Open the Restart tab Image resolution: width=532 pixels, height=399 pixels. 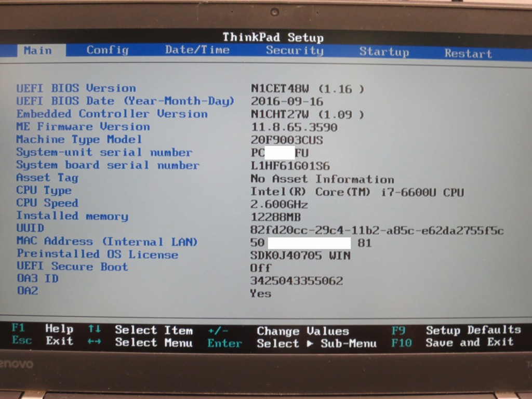pos(468,54)
